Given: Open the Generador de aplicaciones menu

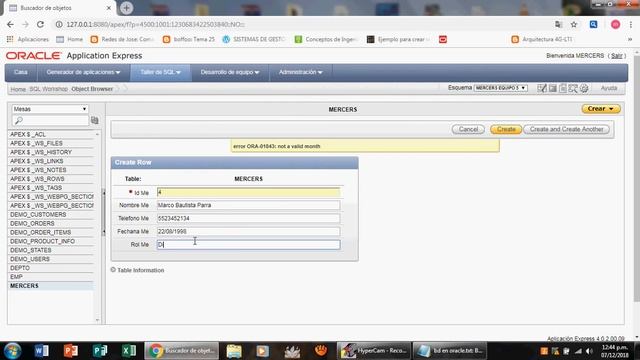Looking at the screenshot, I should tap(83, 72).
